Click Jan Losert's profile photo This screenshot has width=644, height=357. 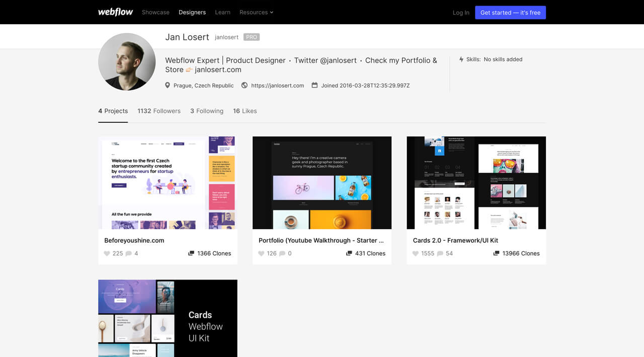[x=127, y=62]
